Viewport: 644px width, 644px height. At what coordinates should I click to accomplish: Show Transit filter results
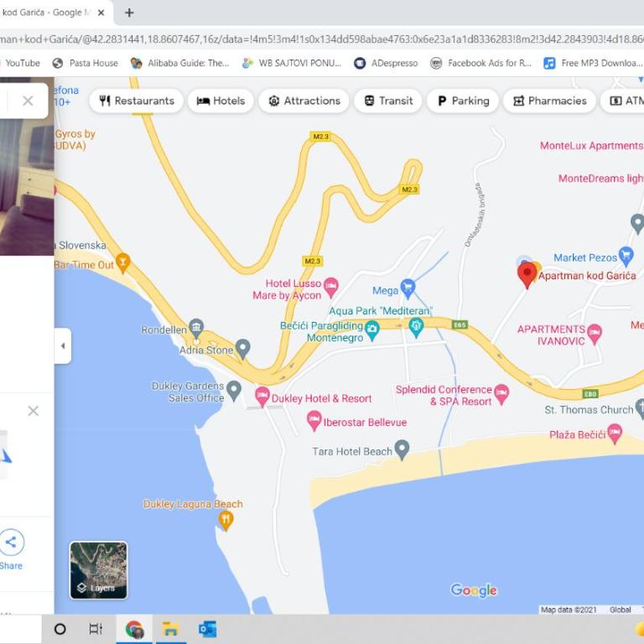coord(387,101)
